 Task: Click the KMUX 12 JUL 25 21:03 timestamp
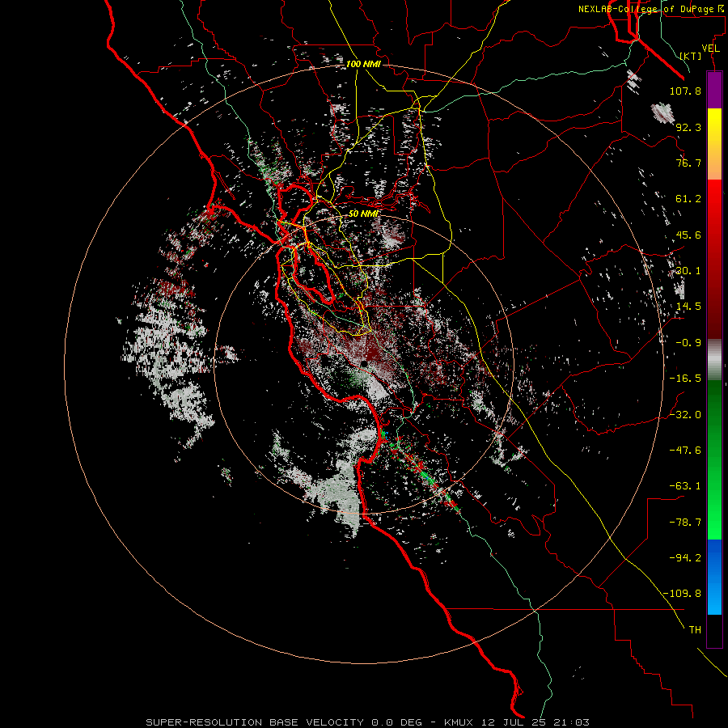tap(517, 722)
